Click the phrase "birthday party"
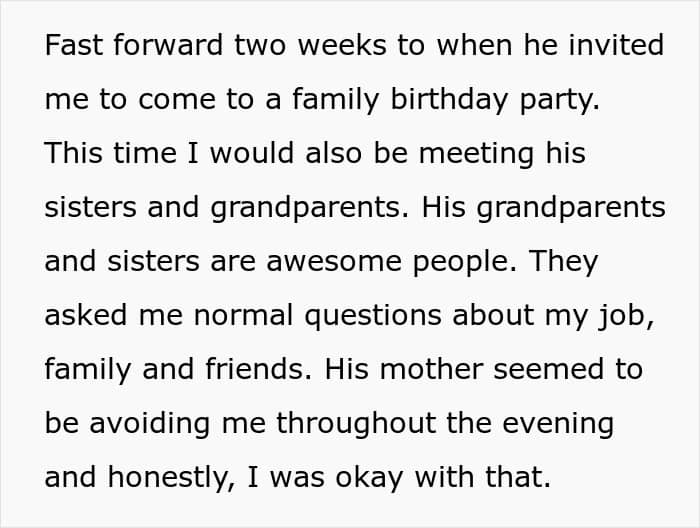 point(502,100)
